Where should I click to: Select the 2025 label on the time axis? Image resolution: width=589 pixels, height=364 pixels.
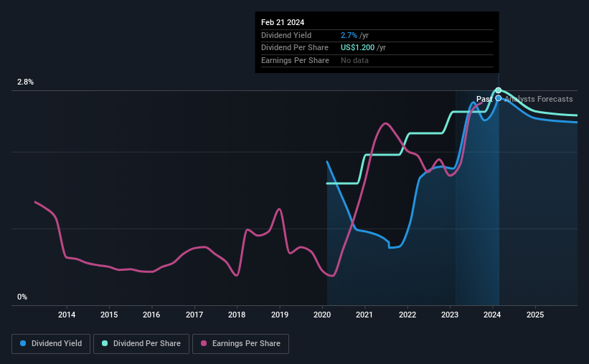[x=535, y=315]
